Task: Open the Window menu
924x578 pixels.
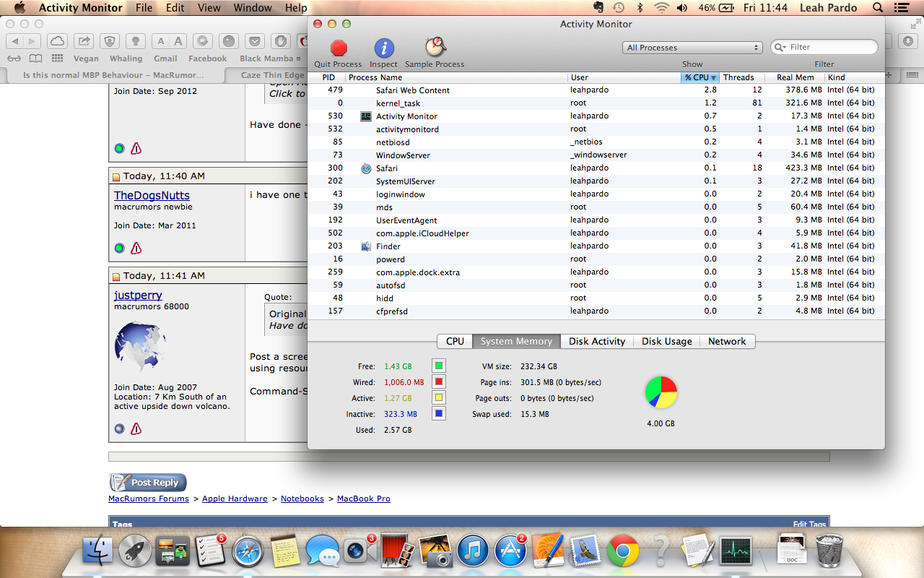Action: pyautogui.click(x=253, y=8)
